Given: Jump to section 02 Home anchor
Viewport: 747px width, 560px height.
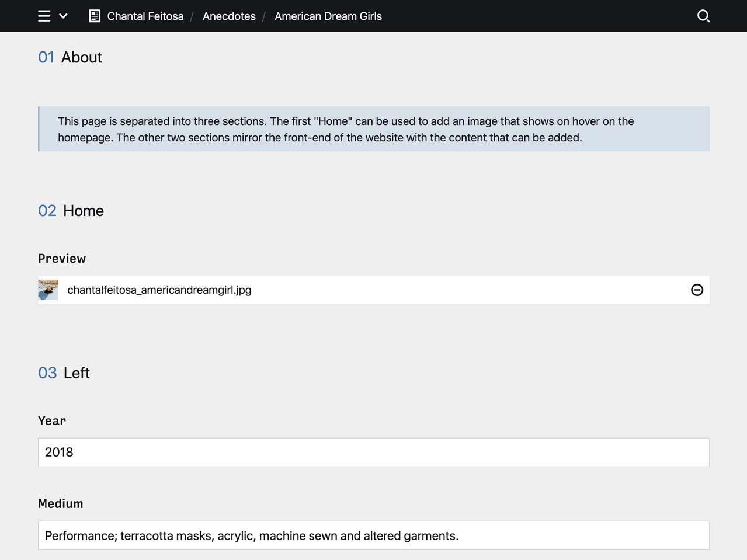Looking at the screenshot, I should [47, 211].
